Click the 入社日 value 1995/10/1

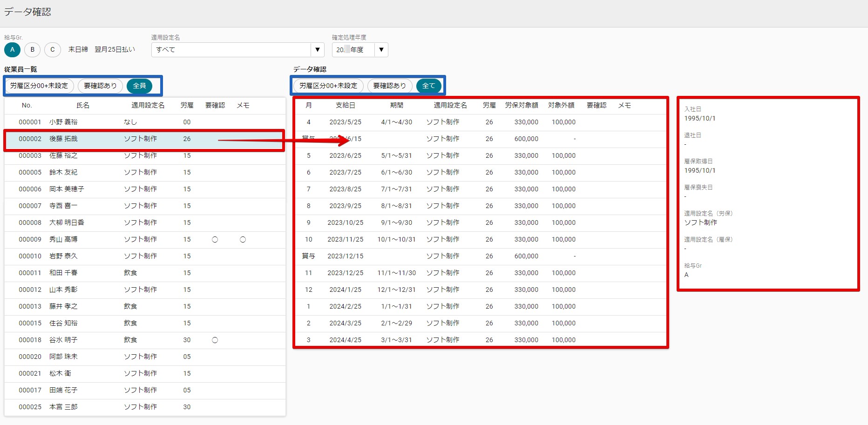pos(700,118)
